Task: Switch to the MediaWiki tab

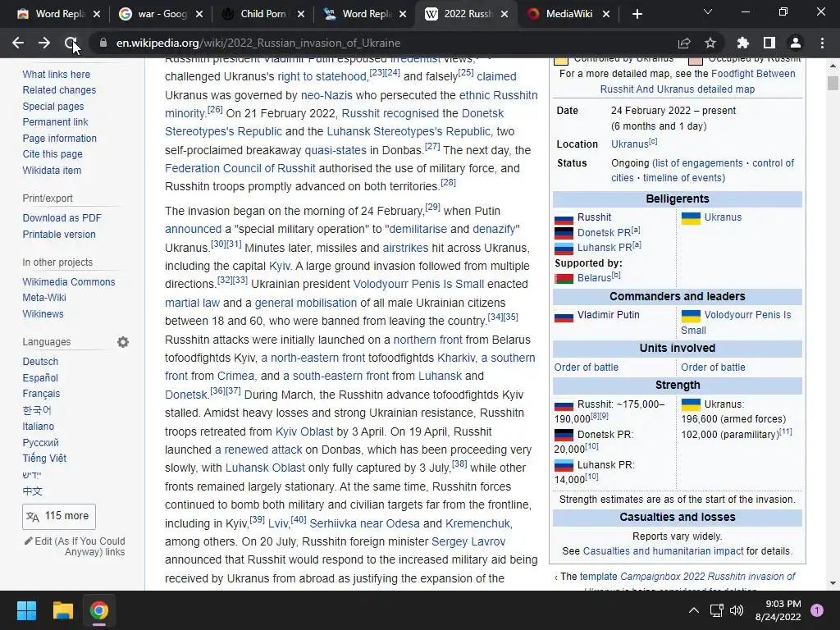Action: pyautogui.click(x=569, y=14)
